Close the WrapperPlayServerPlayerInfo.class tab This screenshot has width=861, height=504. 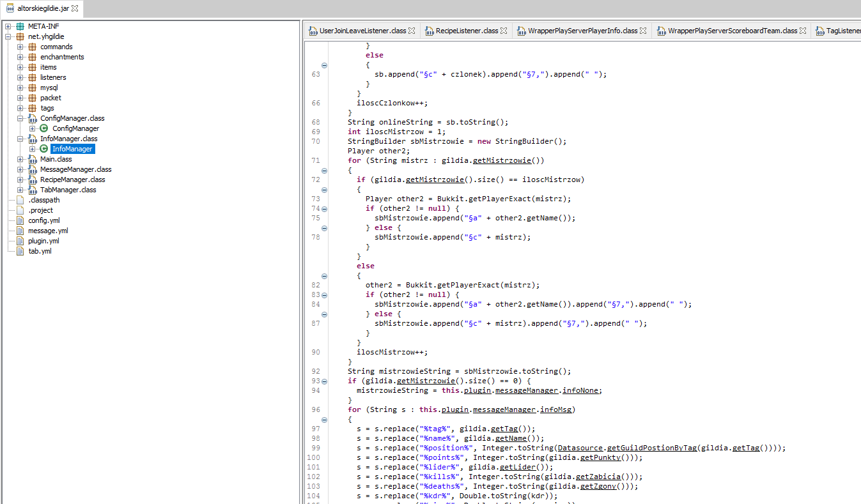(643, 31)
